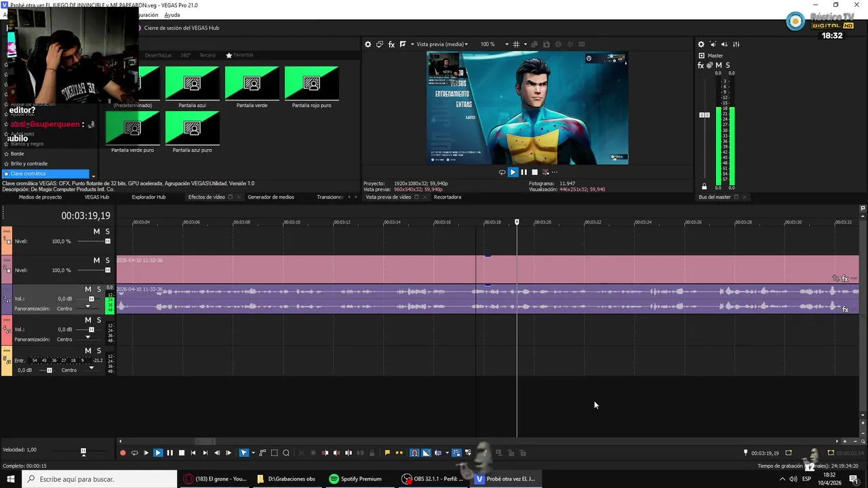Open the Ayuda menu

click(172, 15)
